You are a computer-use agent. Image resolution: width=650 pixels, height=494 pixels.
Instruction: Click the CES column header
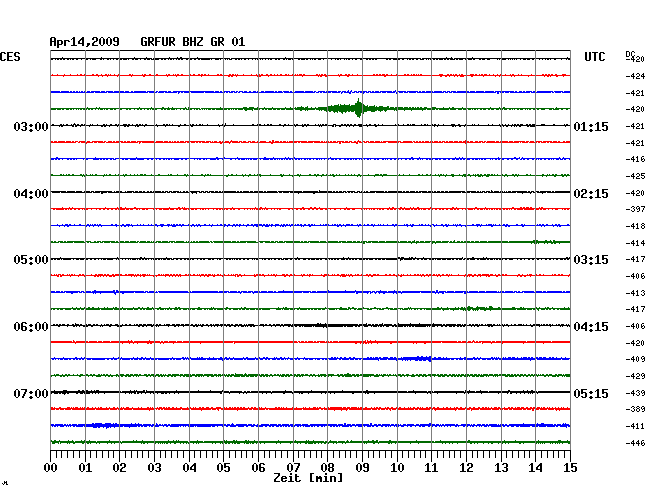10,57
